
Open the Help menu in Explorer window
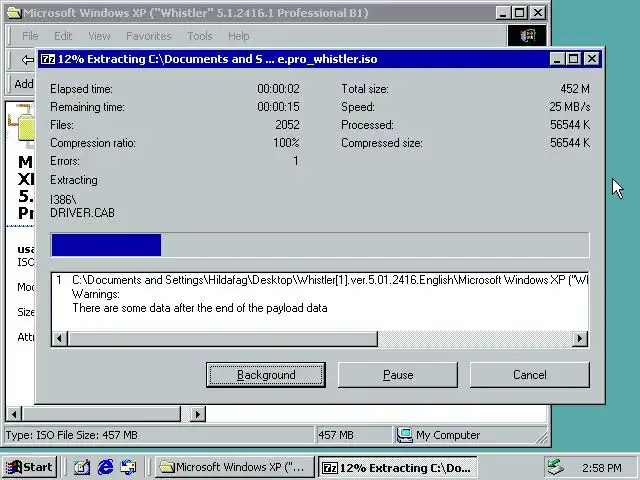(238, 36)
